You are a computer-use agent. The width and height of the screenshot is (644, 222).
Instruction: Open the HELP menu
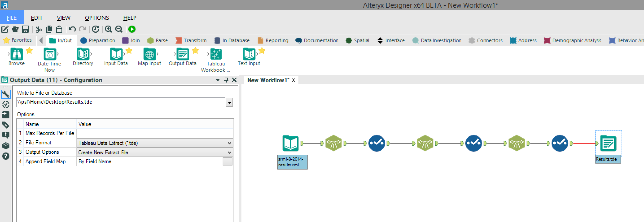point(130,18)
